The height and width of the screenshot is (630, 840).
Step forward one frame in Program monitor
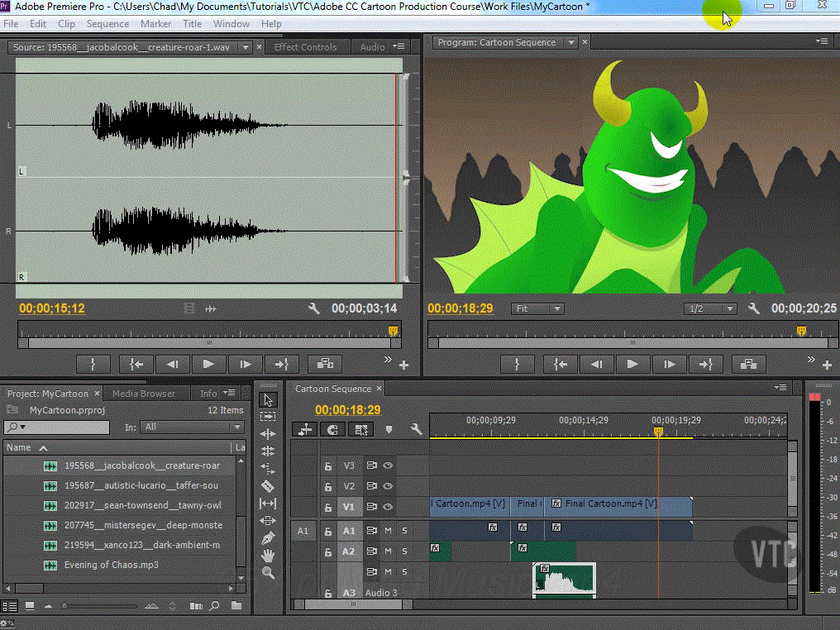click(669, 365)
